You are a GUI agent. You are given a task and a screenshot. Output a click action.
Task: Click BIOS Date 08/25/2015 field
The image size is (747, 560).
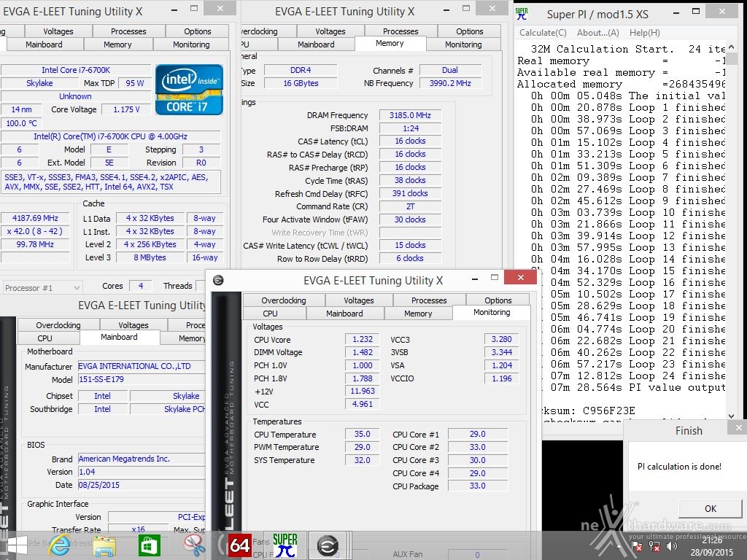tap(142, 485)
